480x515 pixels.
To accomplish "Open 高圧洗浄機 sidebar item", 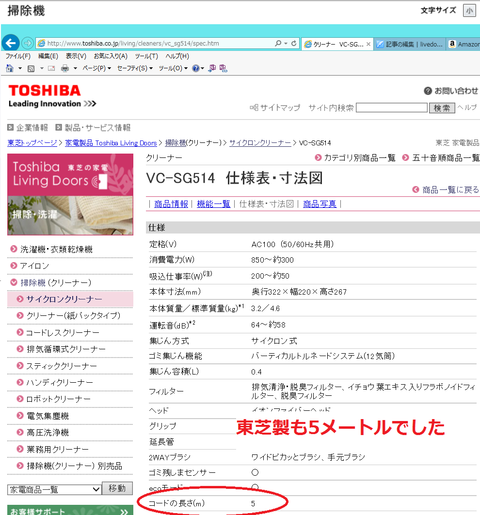I will (x=48, y=433).
